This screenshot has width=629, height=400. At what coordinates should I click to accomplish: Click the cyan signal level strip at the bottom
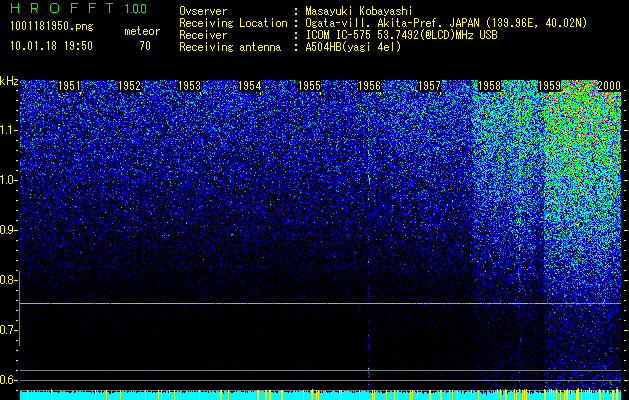(x=320, y=395)
